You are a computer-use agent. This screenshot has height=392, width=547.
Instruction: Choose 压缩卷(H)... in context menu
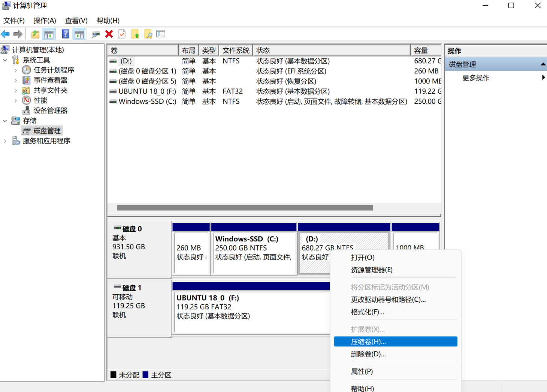[396, 341]
